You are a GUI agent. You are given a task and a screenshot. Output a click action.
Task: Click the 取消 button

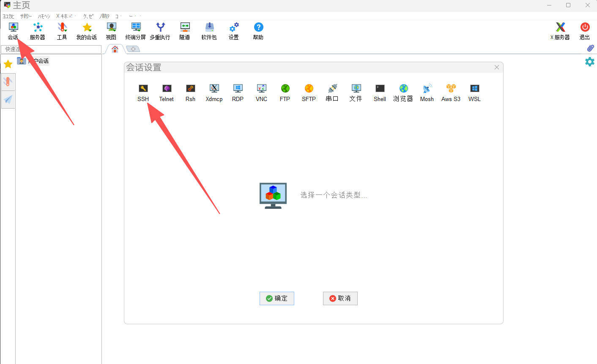point(340,298)
